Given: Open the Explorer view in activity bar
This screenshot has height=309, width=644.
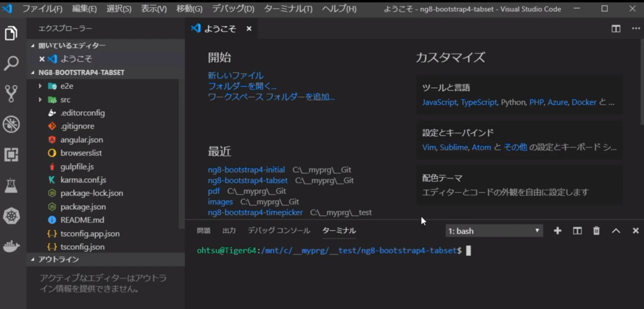Looking at the screenshot, I should pos(11,34).
